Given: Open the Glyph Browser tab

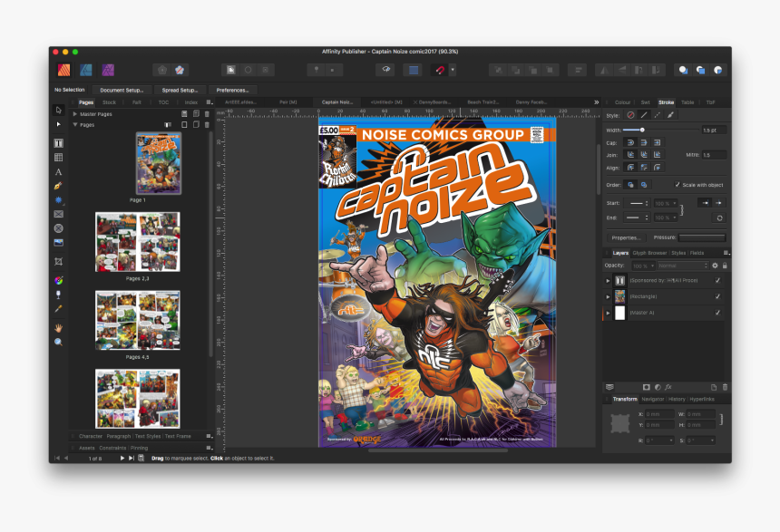Looking at the screenshot, I should click(x=649, y=253).
